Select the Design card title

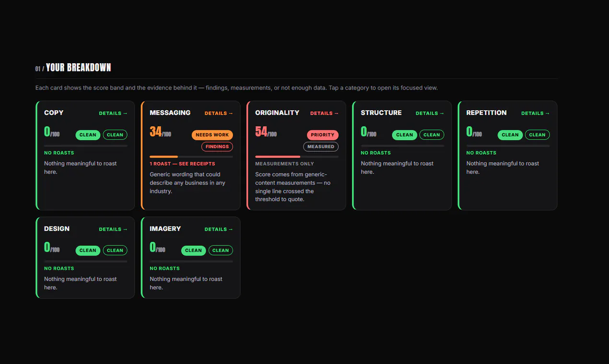pos(57,229)
